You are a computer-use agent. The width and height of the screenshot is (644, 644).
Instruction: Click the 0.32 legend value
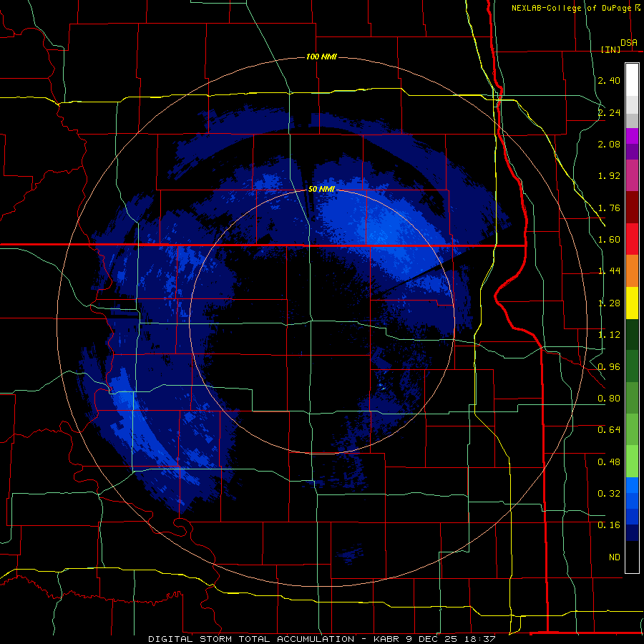(609, 494)
